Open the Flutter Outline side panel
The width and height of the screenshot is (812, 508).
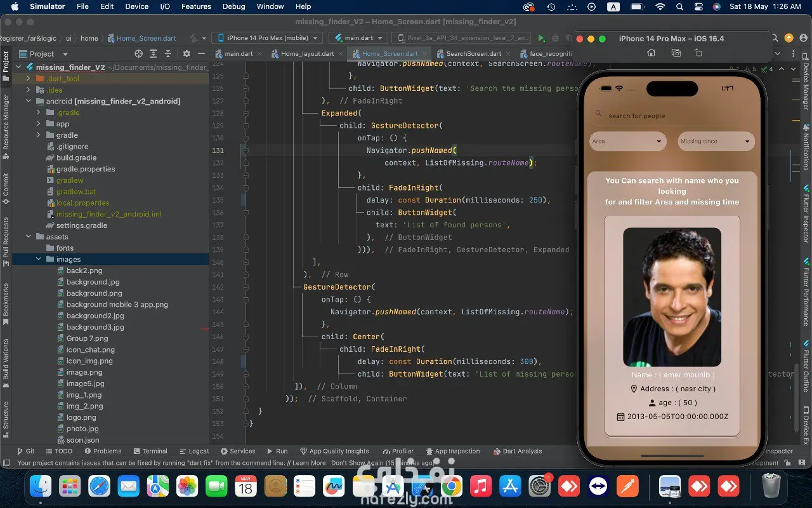click(x=806, y=368)
